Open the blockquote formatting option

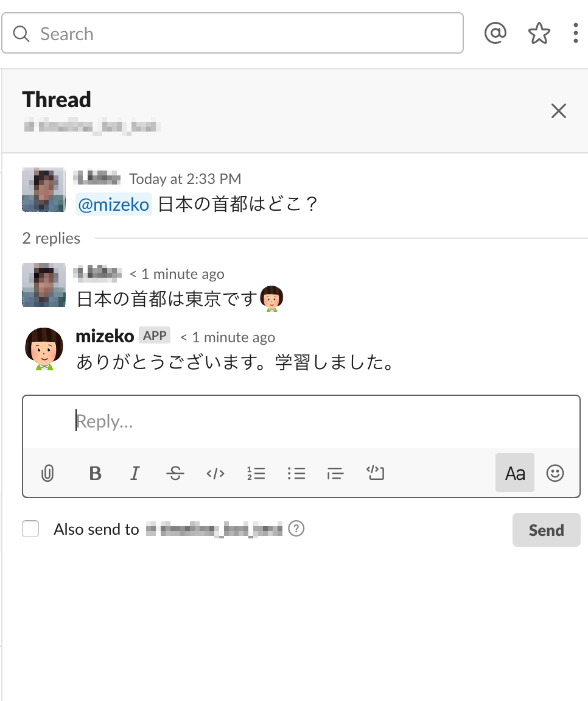point(335,473)
